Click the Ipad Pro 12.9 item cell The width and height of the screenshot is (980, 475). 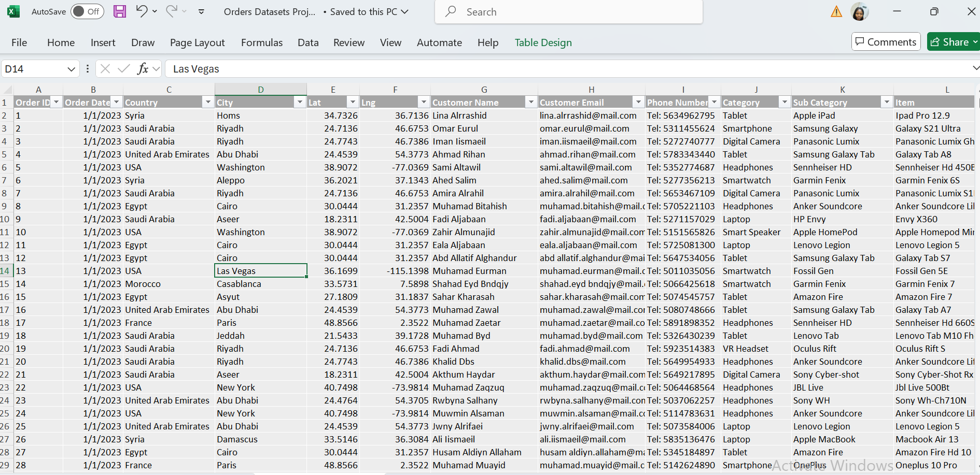click(934, 116)
